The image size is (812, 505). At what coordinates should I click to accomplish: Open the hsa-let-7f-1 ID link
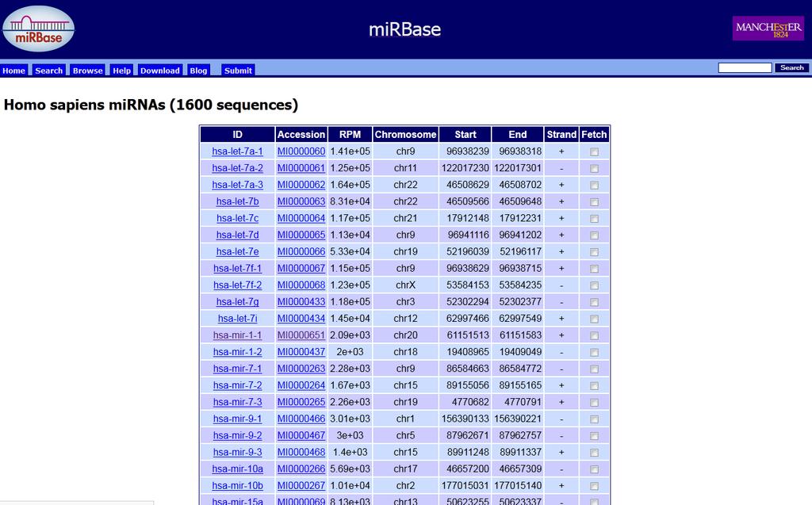pos(237,268)
